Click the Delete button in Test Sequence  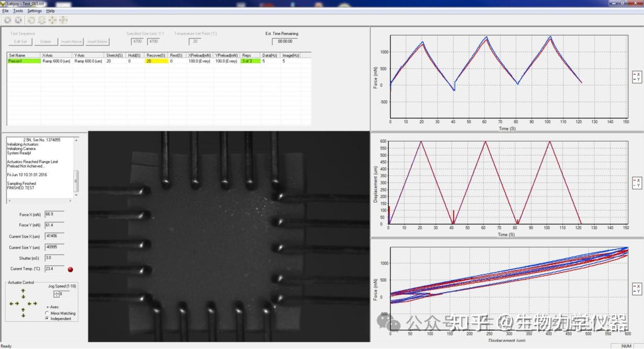click(x=46, y=42)
